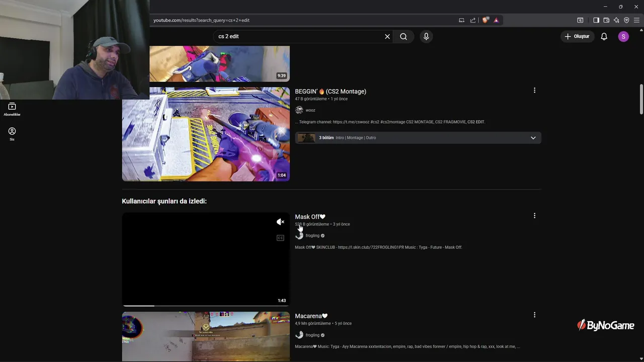
Task: Click the install-app icon in address bar
Action: click(461, 20)
